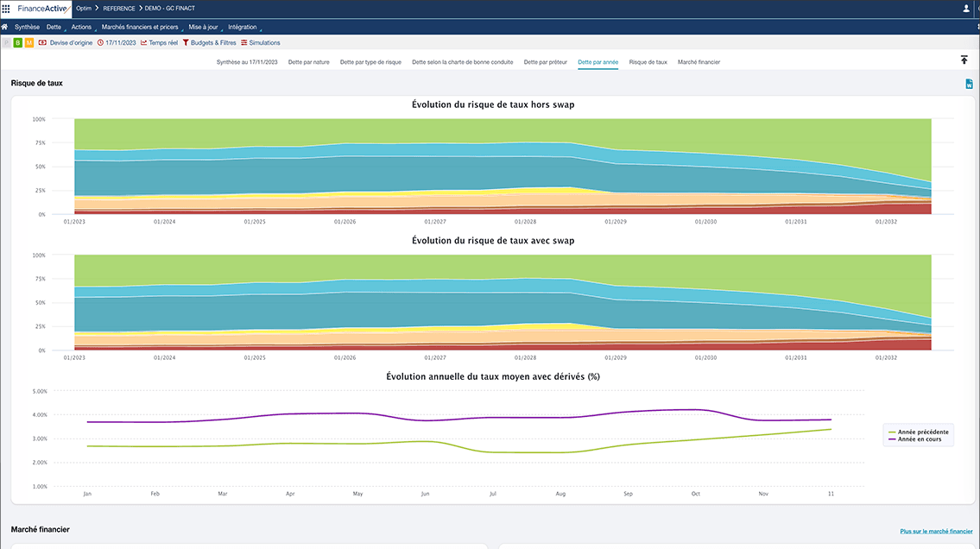Click REFERENCE in the breadcrumb path

pyautogui.click(x=118, y=8)
